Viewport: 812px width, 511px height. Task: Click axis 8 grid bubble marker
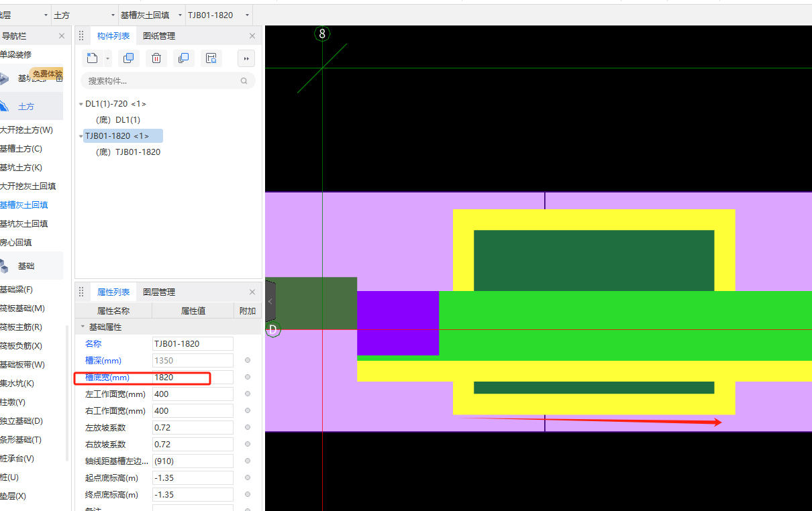click(x=323, y=34)
